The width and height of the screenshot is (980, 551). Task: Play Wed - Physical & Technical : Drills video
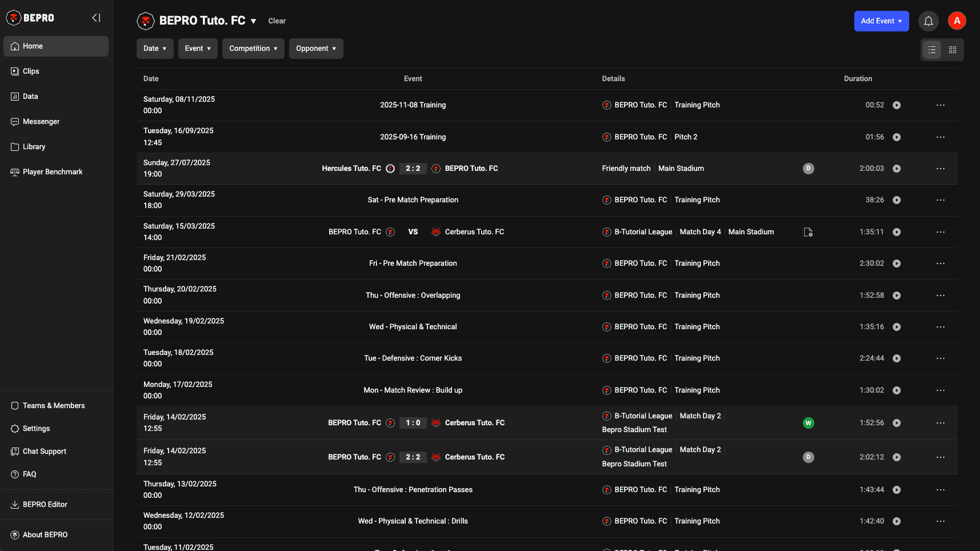897,521
